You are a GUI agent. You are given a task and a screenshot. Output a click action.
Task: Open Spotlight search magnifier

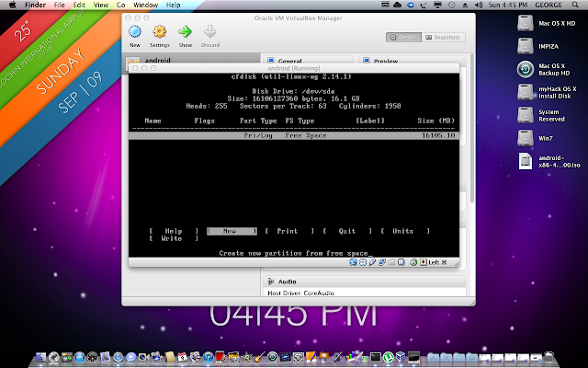575,5
